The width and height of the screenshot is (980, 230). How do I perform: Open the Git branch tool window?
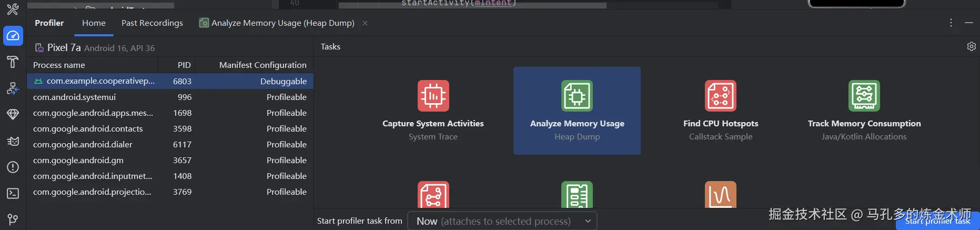13,219
